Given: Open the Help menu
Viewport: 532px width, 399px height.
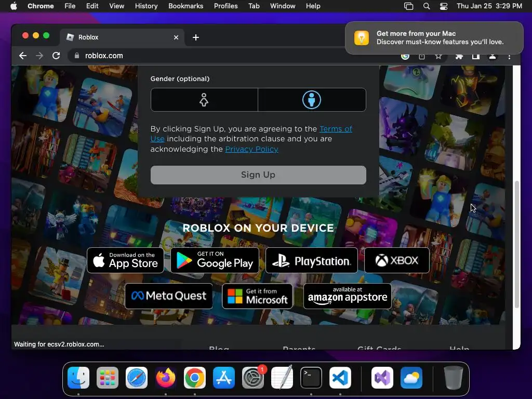Looking at the screenshot, I should (x=313, y=6).
